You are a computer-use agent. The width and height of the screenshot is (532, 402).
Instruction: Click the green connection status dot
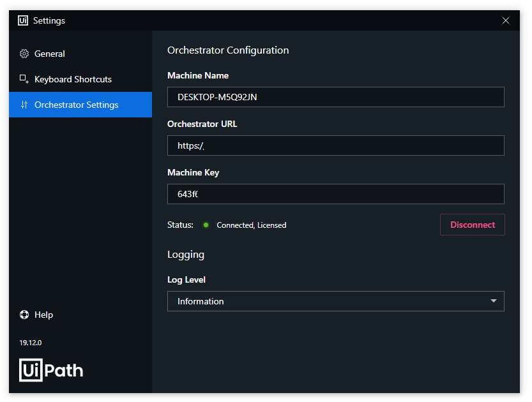click(x=206, y=225)
